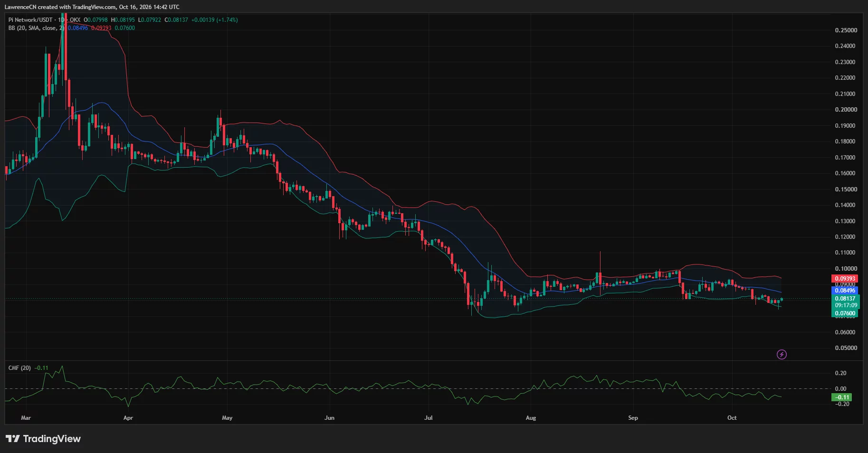Click the 0.07600 lower band price label

point(845,313)
